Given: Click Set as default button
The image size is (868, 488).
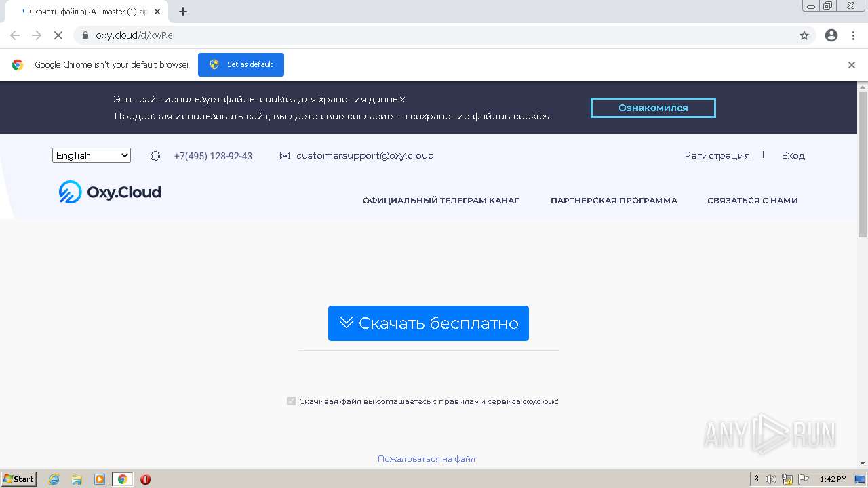Looking at the screenshot, I should (241, 64).
